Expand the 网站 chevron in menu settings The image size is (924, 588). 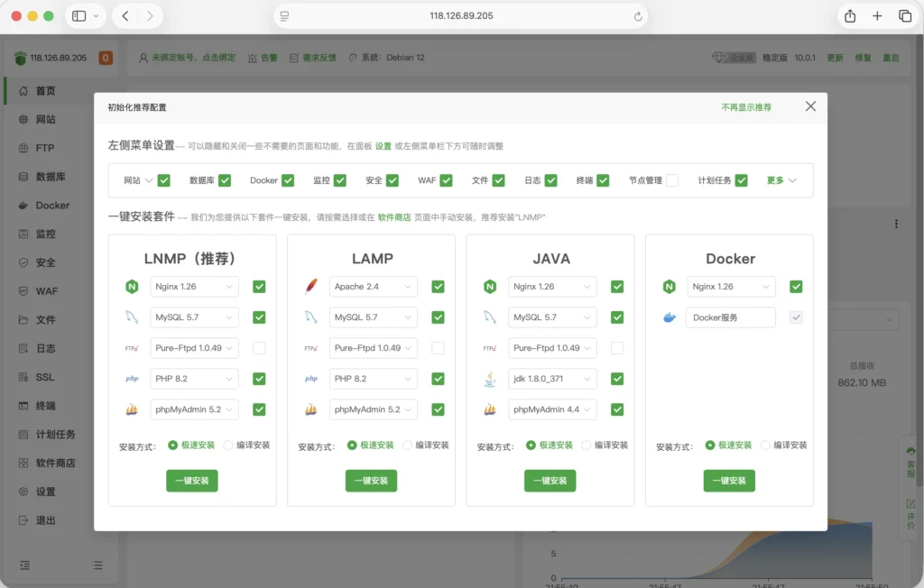coord(149,180)
